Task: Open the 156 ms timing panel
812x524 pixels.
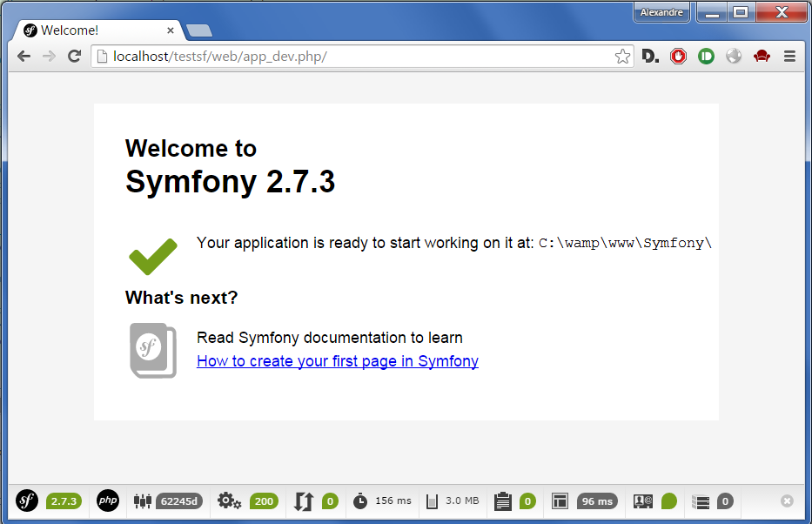Action: click(x=393, y=500)
